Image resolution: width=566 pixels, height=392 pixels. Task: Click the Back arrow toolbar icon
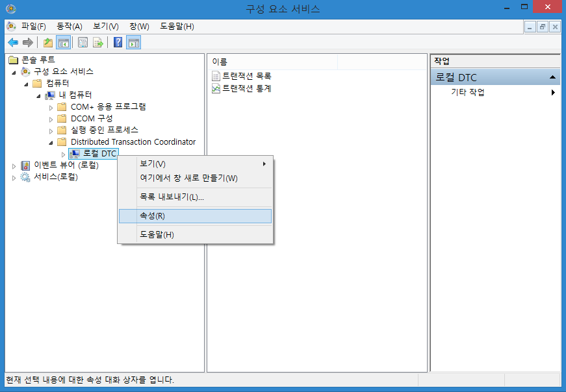pyautogui.click(x=13, y=43)
